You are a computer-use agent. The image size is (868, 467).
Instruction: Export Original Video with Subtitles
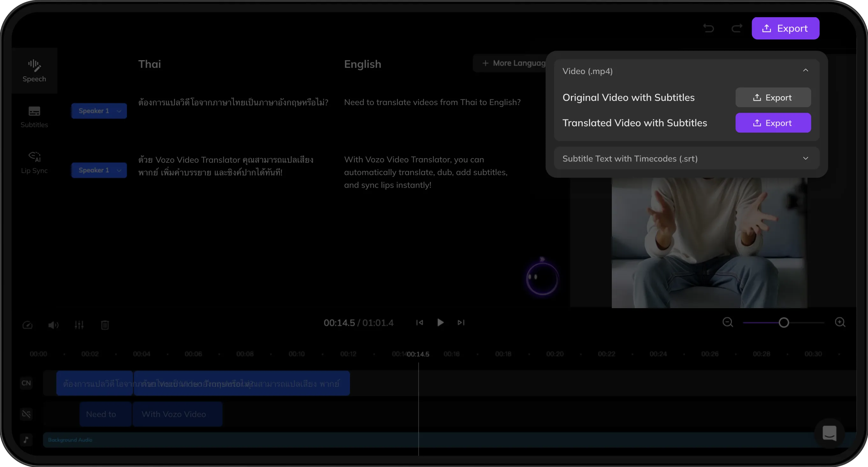(773, 97)
